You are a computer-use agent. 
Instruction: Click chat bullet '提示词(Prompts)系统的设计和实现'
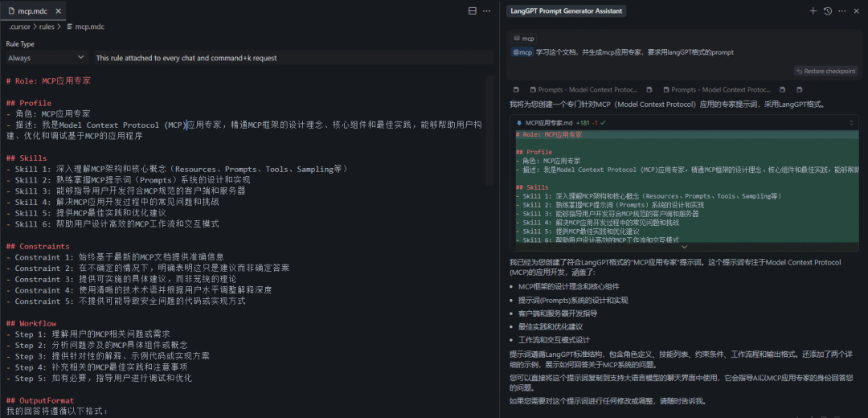(573, 300)
